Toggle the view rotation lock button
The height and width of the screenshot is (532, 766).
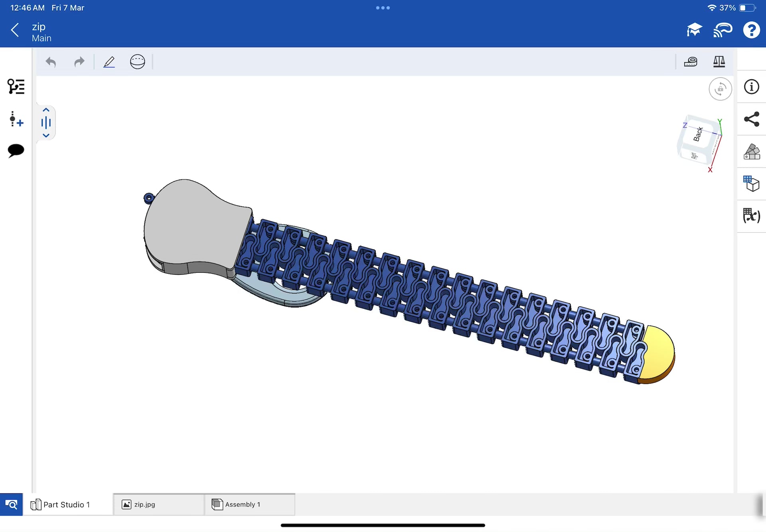(720, 89)
